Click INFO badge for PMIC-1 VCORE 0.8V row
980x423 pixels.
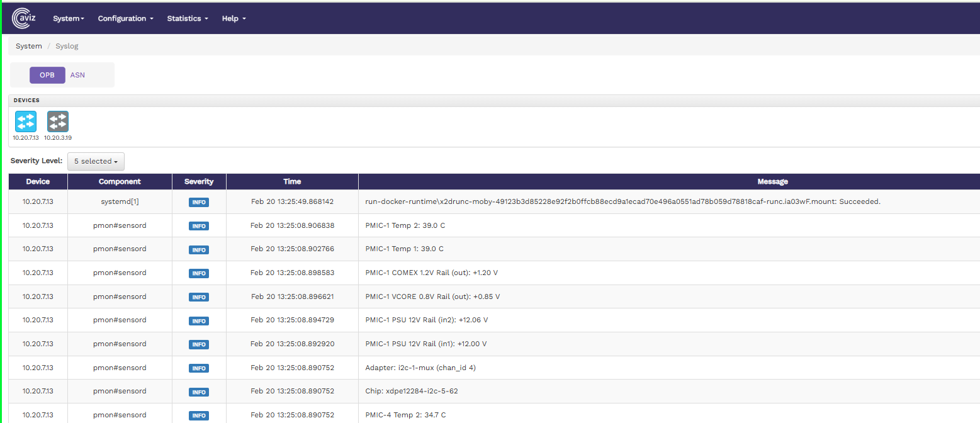199,297
